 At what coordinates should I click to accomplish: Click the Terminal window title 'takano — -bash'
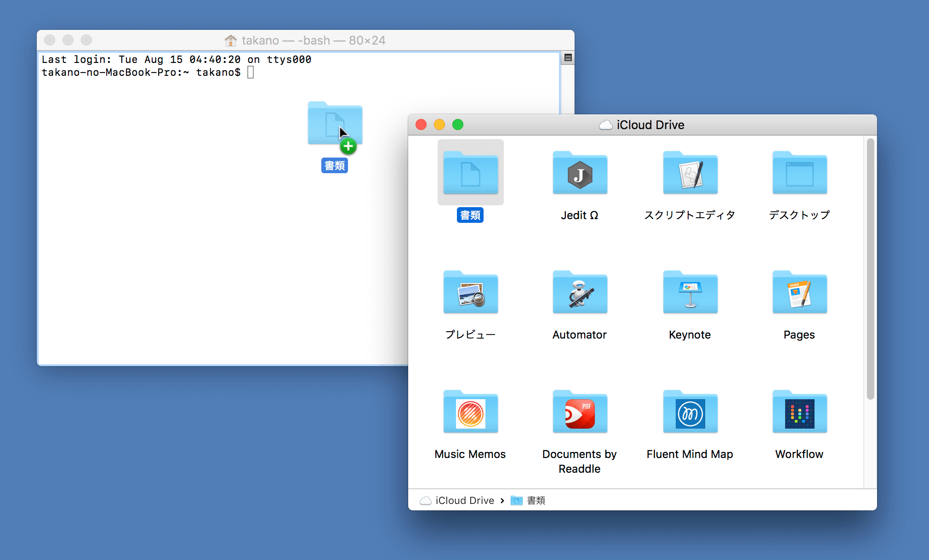coord(313,40)
